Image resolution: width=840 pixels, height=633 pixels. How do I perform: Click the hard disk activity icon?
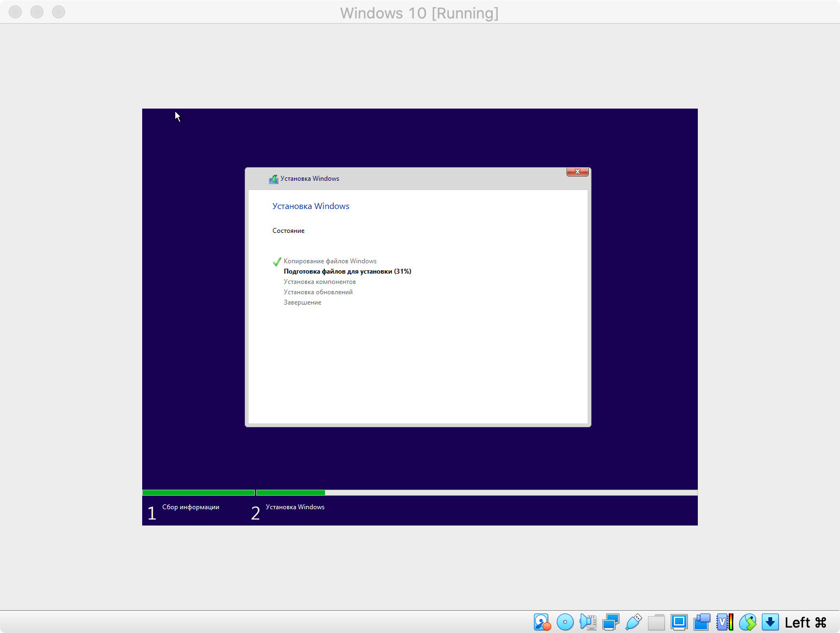542,622
